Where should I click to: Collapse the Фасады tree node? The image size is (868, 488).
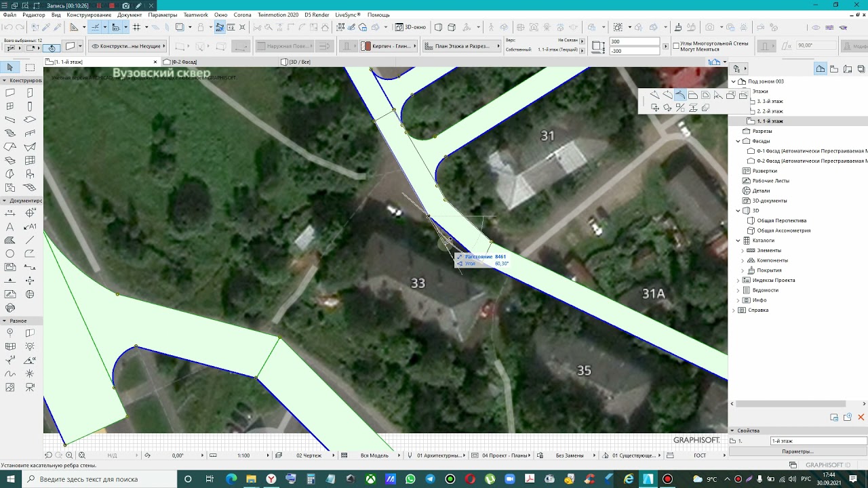point(738,141)
